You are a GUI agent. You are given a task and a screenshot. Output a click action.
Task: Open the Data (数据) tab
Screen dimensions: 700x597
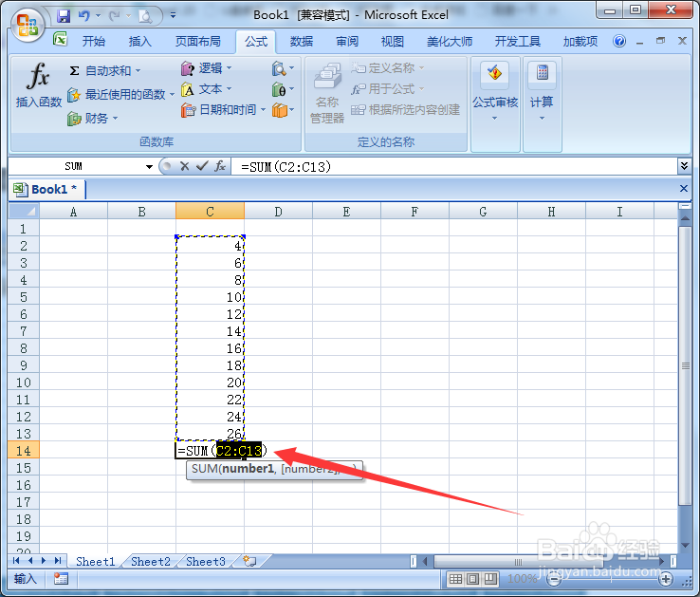pyautogui.click(x=302, y=42)
